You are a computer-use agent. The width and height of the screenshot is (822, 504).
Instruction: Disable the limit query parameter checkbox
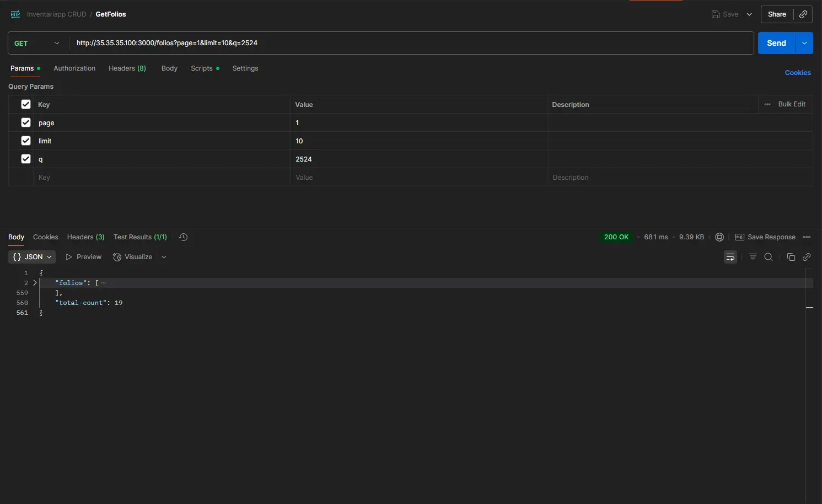(26, 141)
